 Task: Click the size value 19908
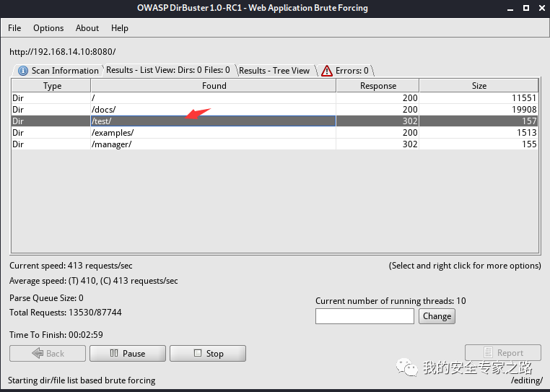tap(524, 110)
